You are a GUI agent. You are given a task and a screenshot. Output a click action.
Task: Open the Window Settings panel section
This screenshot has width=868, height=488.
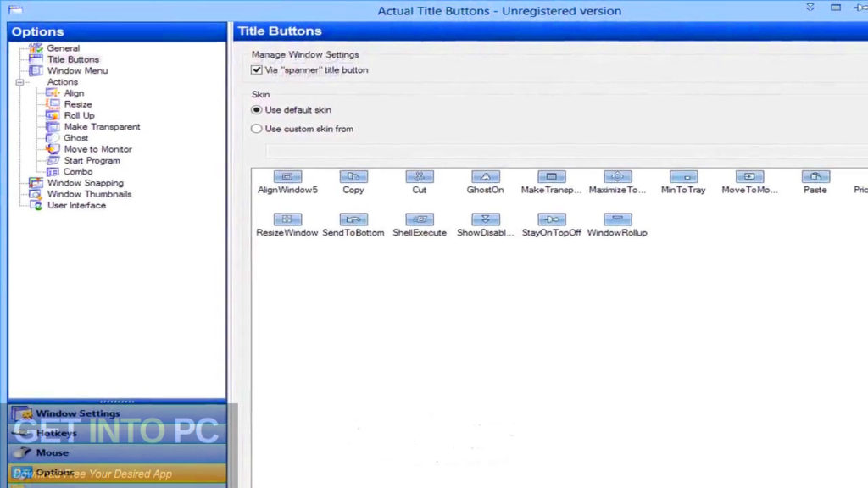[x=117, y=413]
